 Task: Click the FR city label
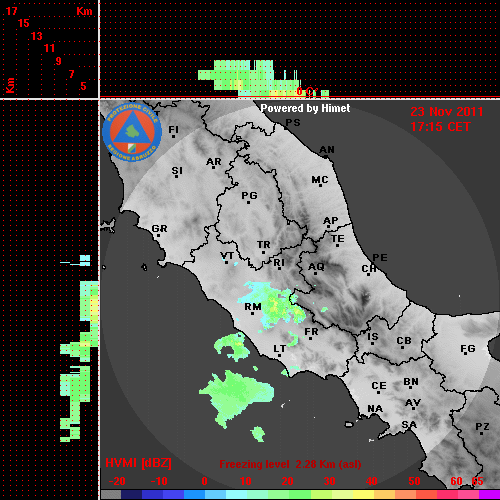coord(311,332)
